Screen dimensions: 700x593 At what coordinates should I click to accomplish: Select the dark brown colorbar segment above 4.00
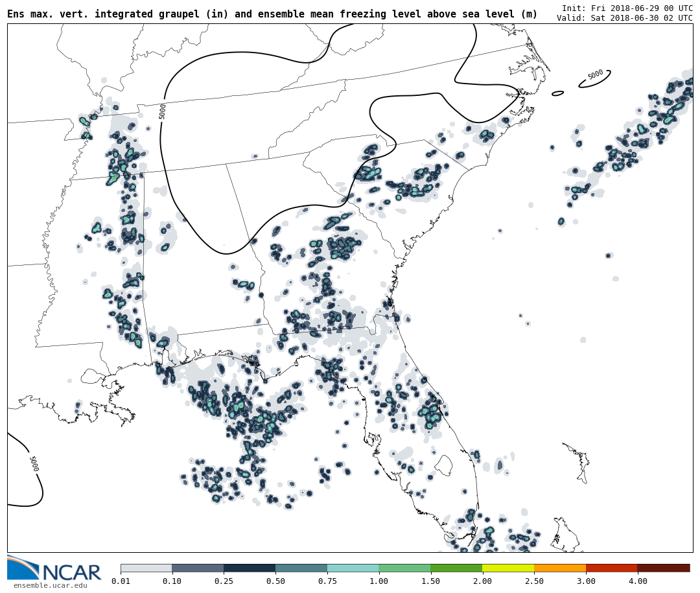click(x=663, y=568)
